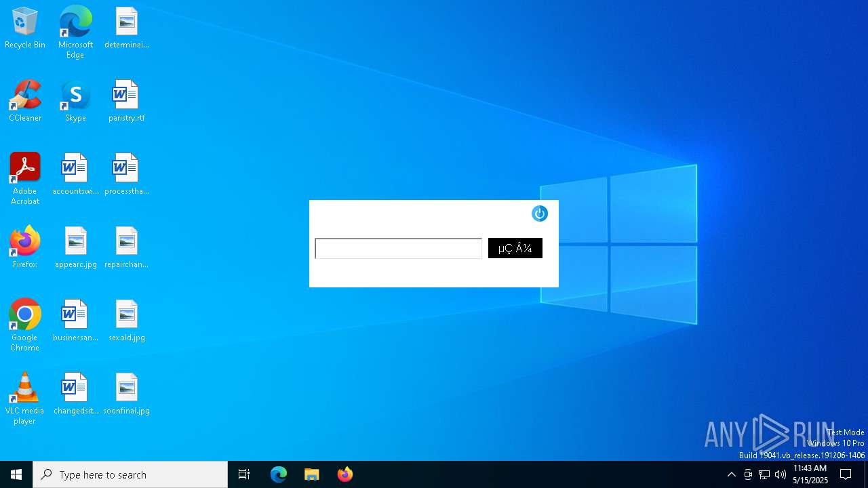Click the blue power icon in dialog
This screenshot has height=488, width=868.
[540, 213]
